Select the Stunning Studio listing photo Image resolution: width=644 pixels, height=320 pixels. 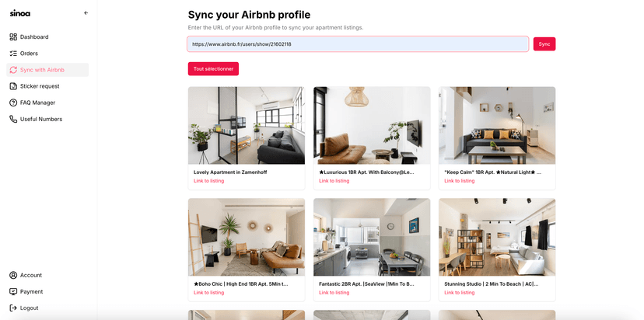497,237
